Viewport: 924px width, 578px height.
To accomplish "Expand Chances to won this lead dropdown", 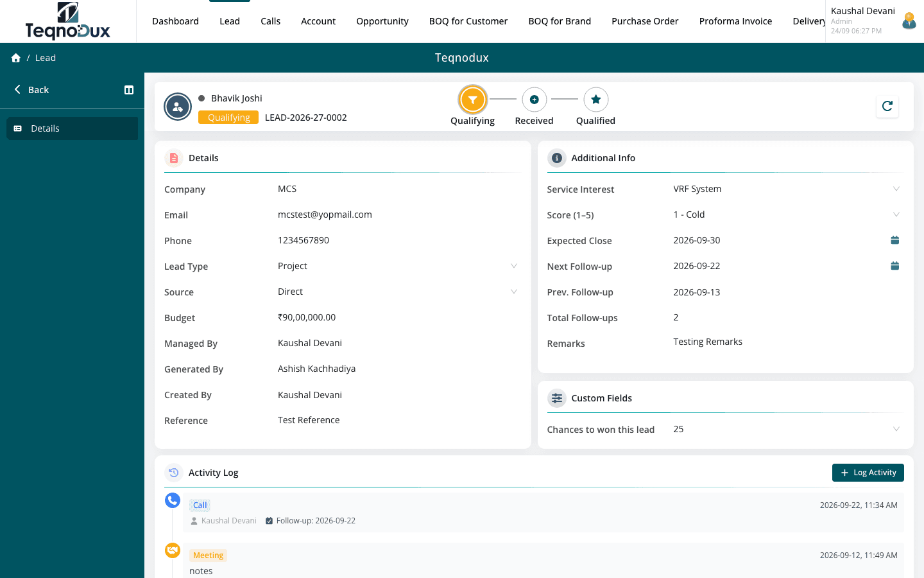I will click(x=896, y=429).
